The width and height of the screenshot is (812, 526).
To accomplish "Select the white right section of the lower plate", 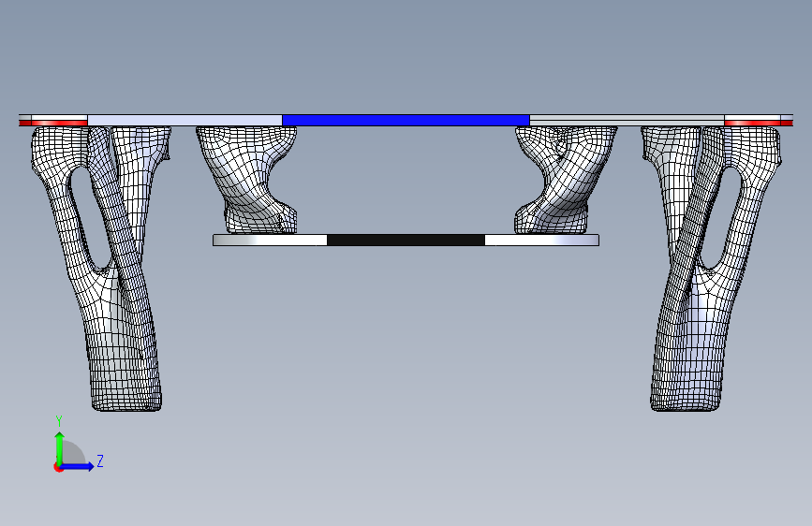I will click(x=541, y=240).
